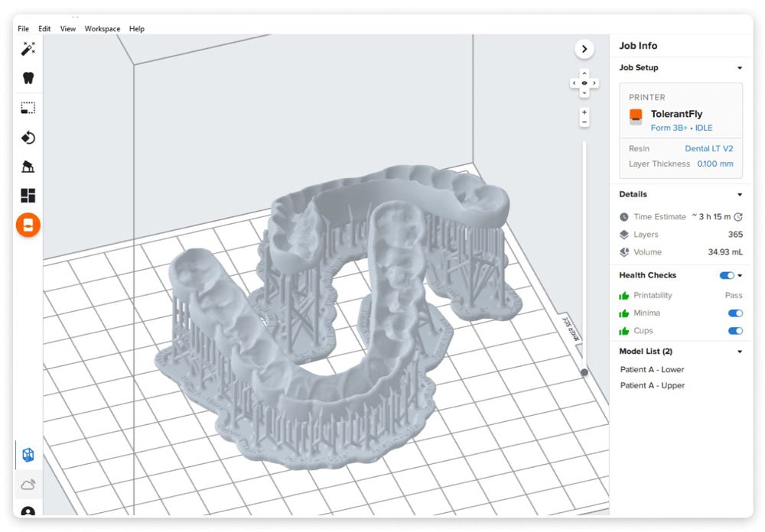Open the Help menu
Viewport: 765px width, 532px height.
click(x=137, y=29)
